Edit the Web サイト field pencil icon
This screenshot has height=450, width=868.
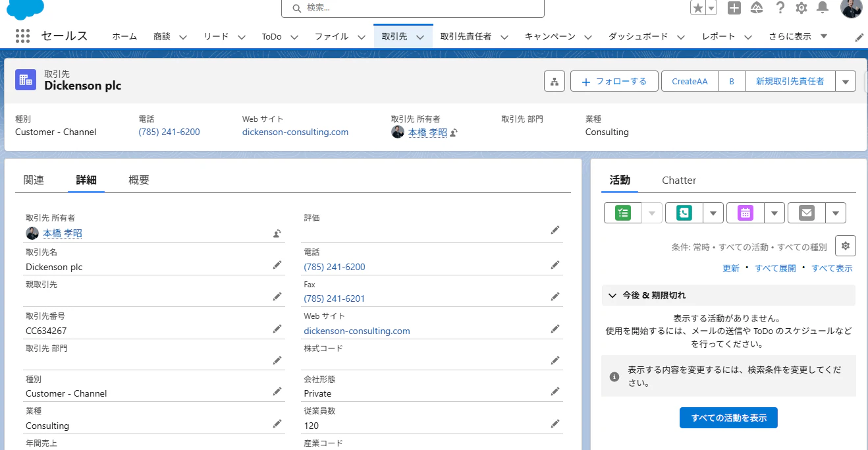tap(555, 328)
